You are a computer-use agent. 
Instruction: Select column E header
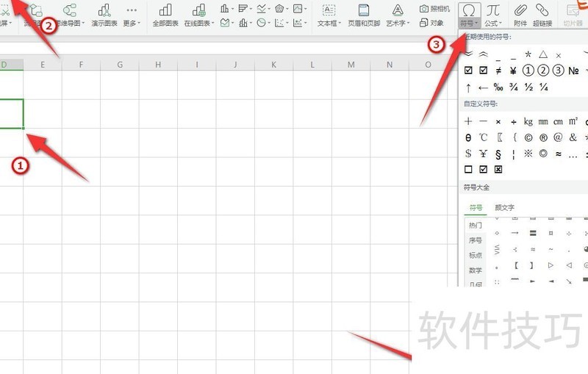click(x=43, y=65)
